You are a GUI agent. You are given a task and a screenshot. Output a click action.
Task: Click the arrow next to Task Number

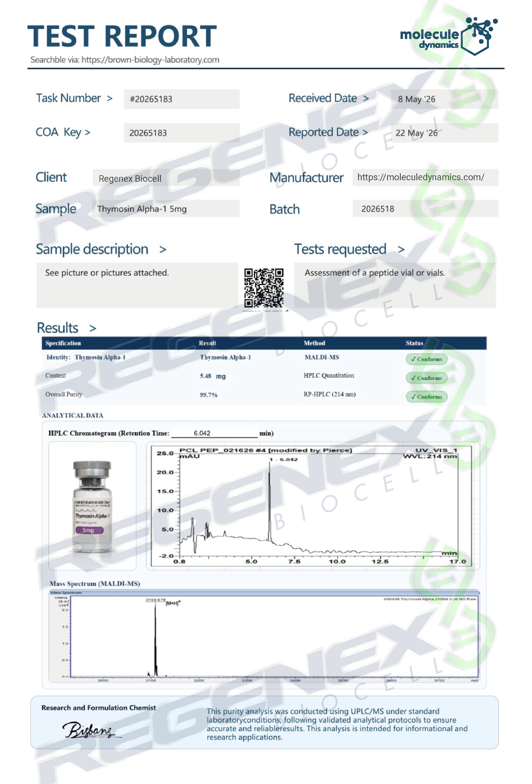click(110, 98)
